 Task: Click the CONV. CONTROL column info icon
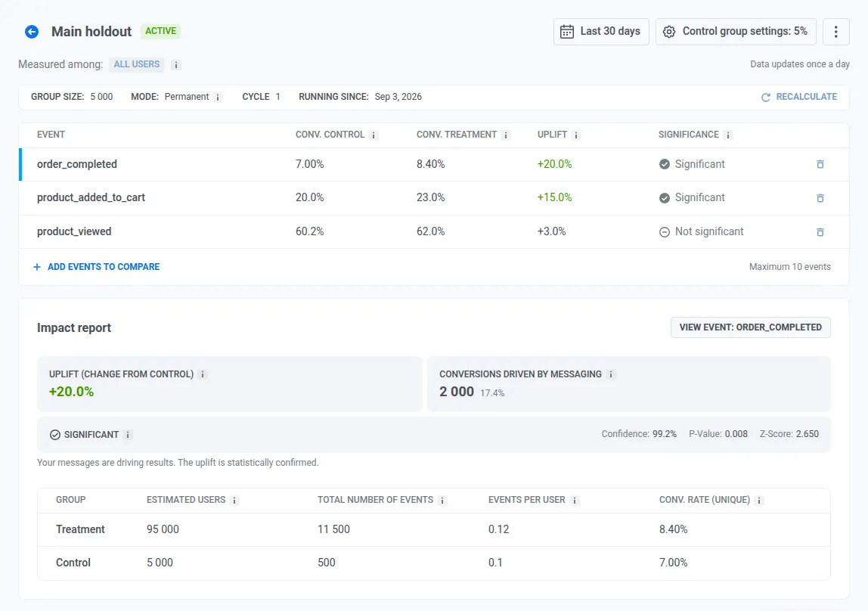click(x=374, y=135)
